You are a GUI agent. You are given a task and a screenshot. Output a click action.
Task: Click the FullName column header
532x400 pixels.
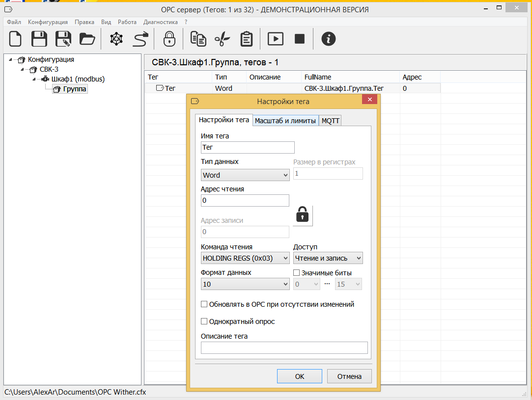point(350,77)
